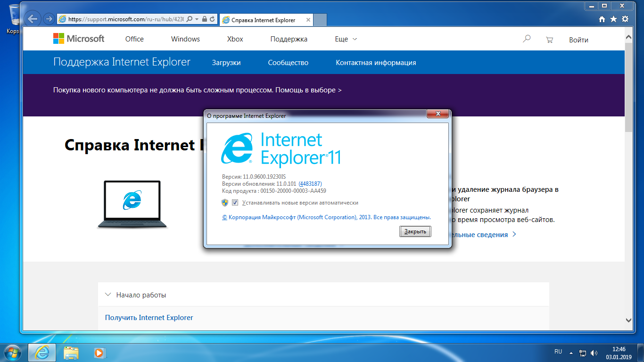The width and height of the screenshot is (644, 362).
Task: Open the 4483187 update link
Action: pos(310,184)
